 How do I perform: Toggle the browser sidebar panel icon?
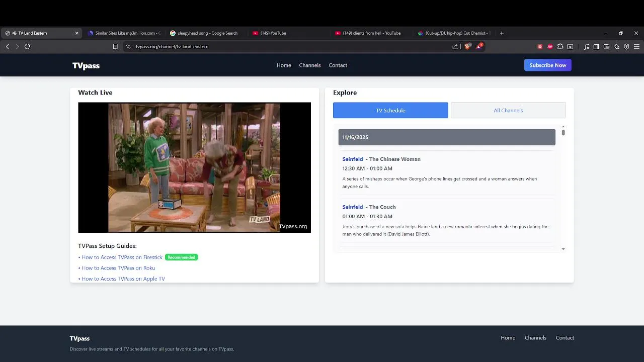tap(596, 46)
